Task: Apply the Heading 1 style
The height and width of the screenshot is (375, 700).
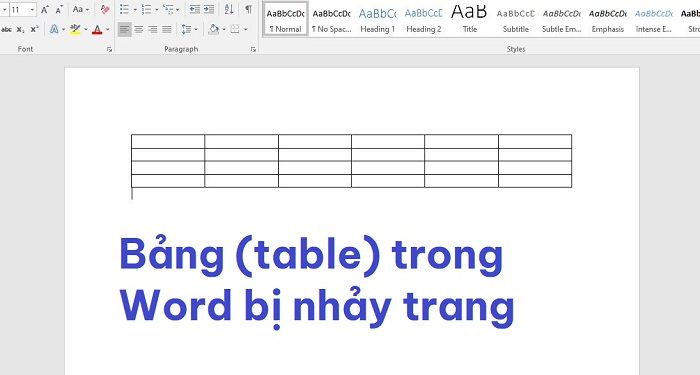Action: [378, 19]
